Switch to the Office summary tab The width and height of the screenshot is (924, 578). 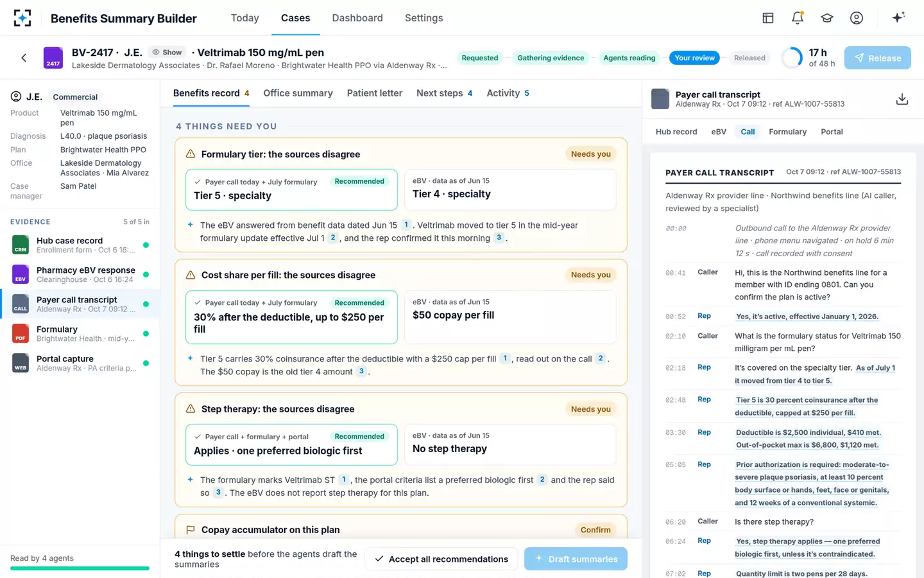click(298, 93)
